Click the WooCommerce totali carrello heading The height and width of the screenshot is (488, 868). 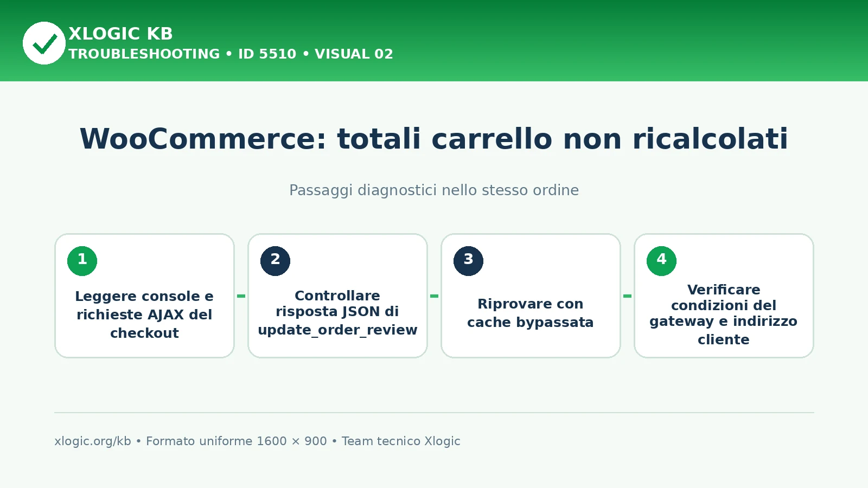[434, 139]
